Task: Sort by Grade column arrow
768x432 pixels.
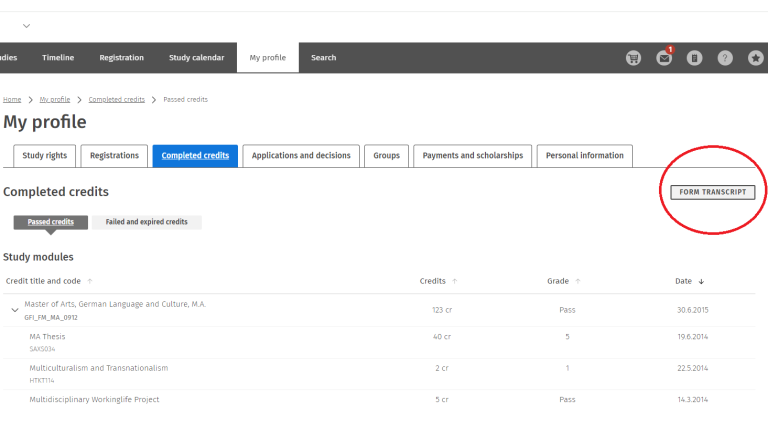Action: click(x=578, y=282)
